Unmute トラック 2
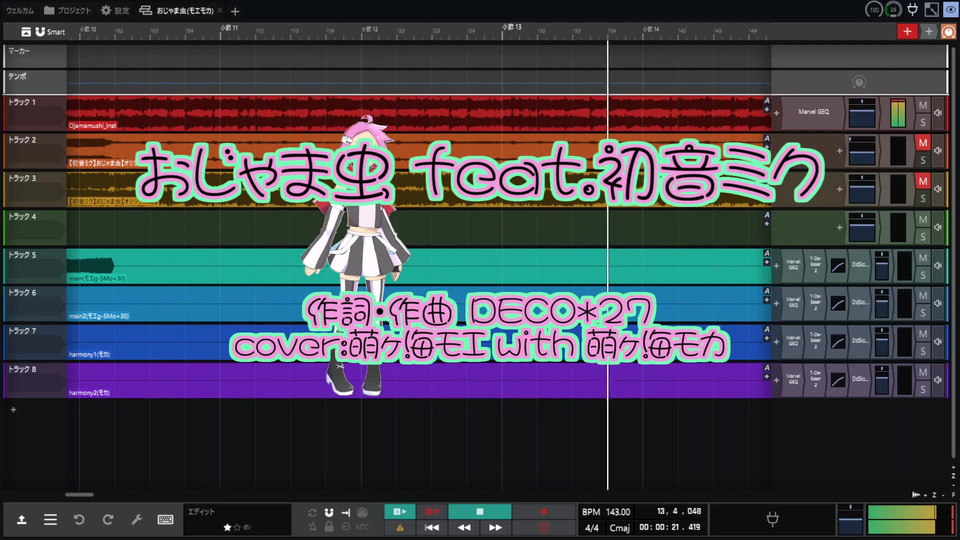The width and height of the screenshot is (960, 540). tap(923, 143)
